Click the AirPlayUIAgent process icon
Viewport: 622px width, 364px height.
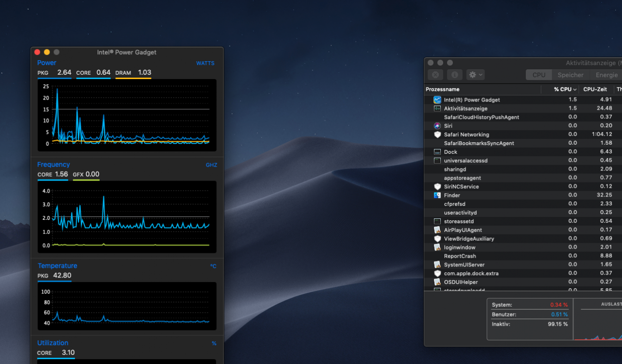pyautogui.click(x=437, y=230)
